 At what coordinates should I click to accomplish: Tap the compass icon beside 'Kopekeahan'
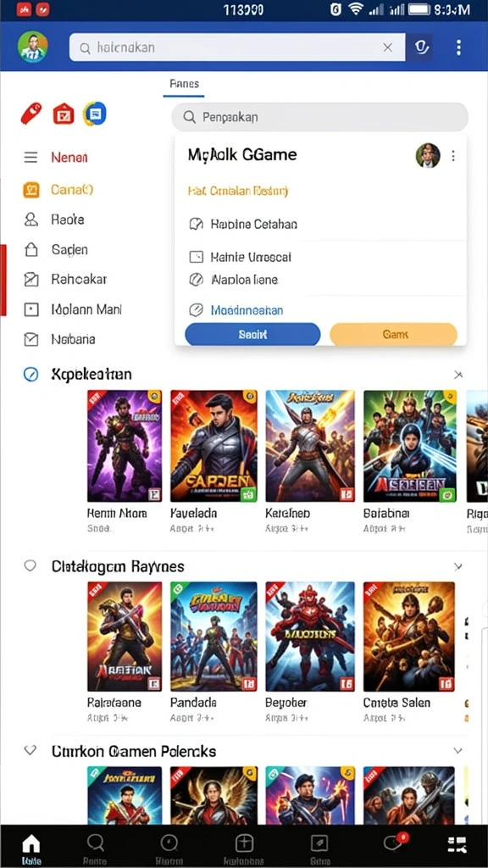click(x=31, y=375)
